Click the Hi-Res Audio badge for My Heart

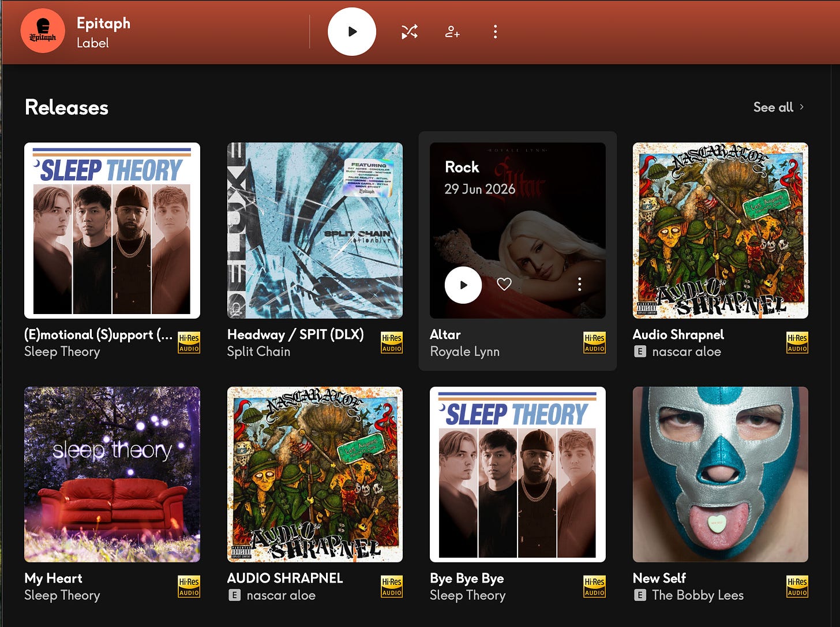pyautogui.click(x=189, y=587)
